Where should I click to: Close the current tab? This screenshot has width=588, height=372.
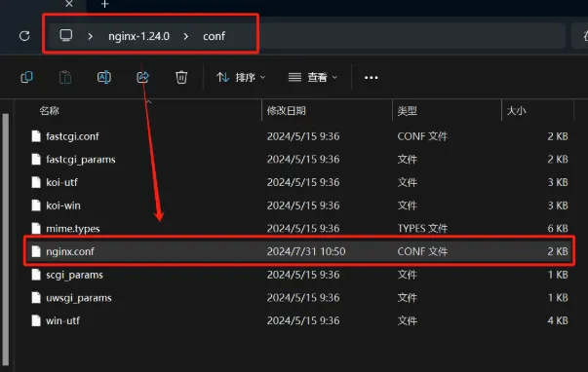coord(69,4)
